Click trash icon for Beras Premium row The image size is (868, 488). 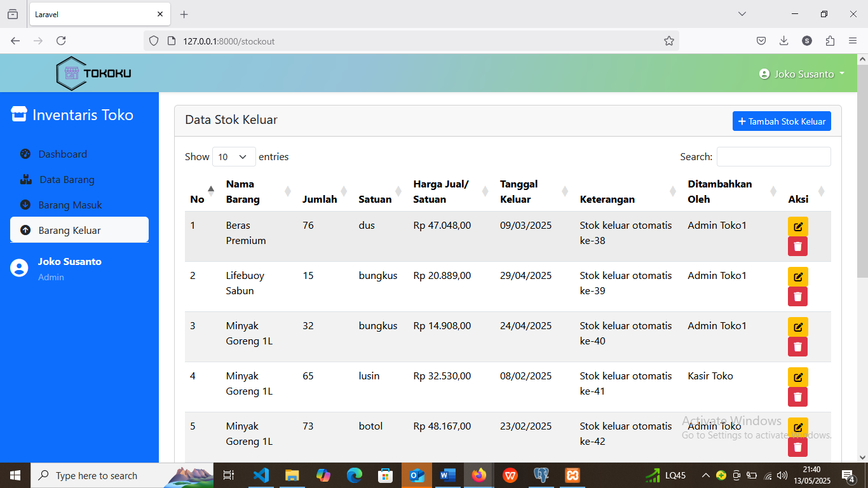coord(797,247)
